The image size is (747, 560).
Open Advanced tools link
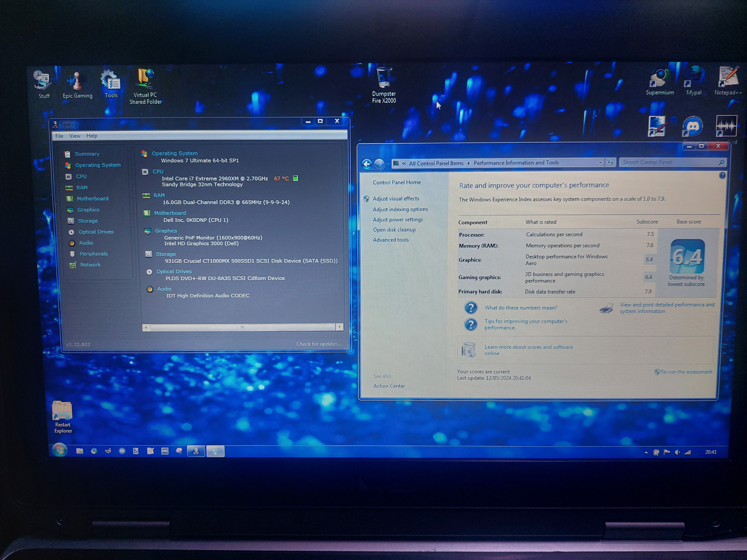391,240
